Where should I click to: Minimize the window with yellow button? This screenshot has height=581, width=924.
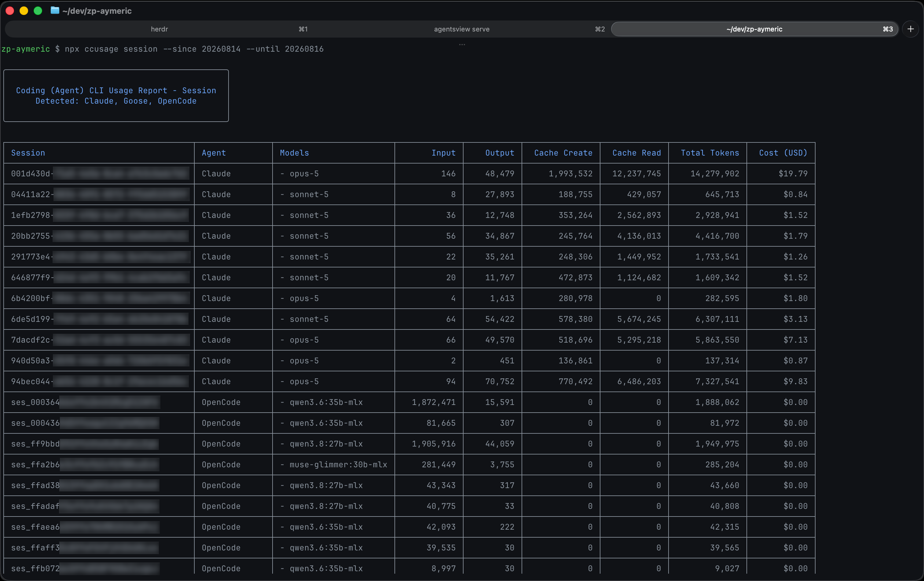[24, 11]
